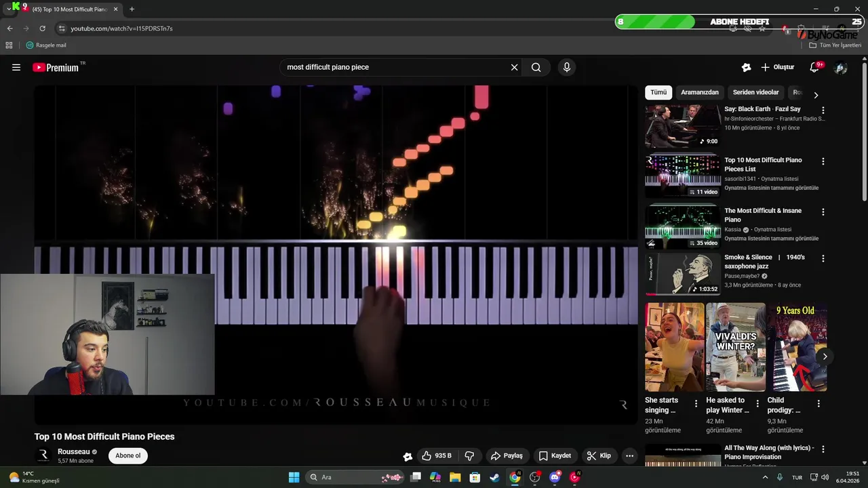Open options for He asked to play Winter short
This screenshot has width=868, height=488.
click(x=757, y=403)
